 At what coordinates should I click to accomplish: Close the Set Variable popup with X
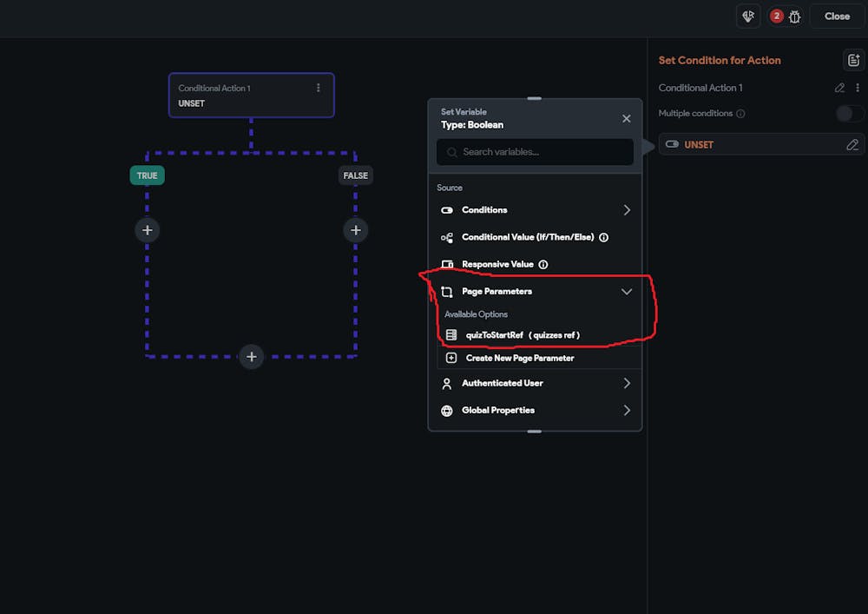coord(627,119)
